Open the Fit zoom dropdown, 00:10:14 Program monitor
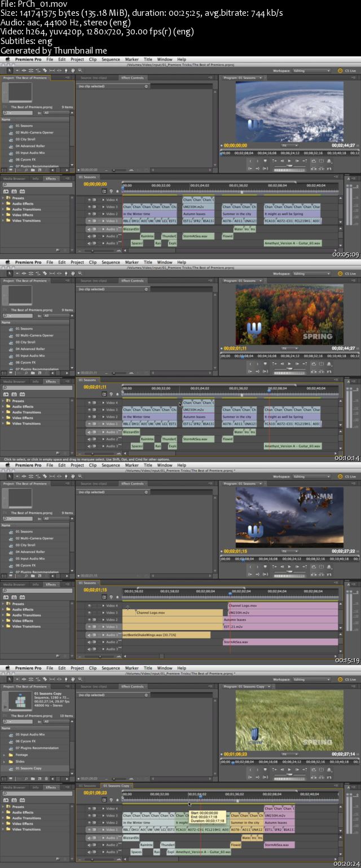Viewport: 361px width, 868px height. click(x=289, y=348)
